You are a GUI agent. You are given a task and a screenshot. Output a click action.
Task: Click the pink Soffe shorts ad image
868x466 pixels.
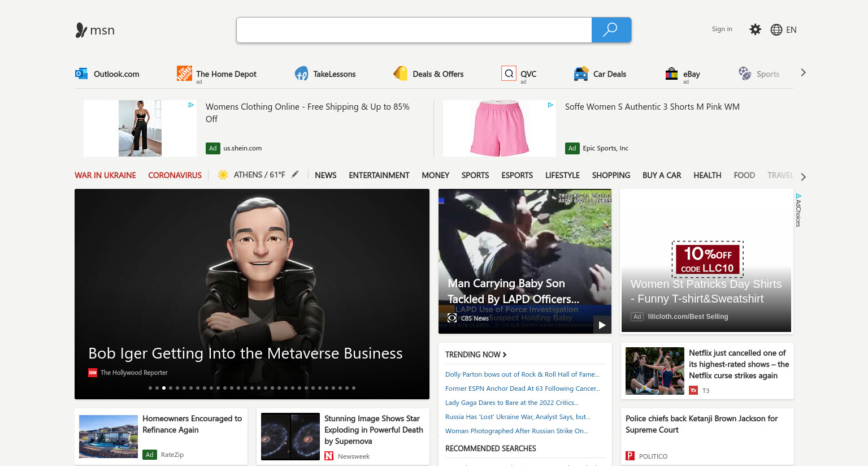500,128
